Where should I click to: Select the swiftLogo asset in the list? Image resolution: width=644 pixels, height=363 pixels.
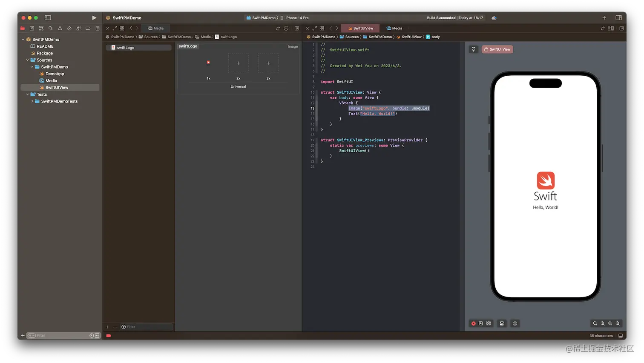[139, 48]
